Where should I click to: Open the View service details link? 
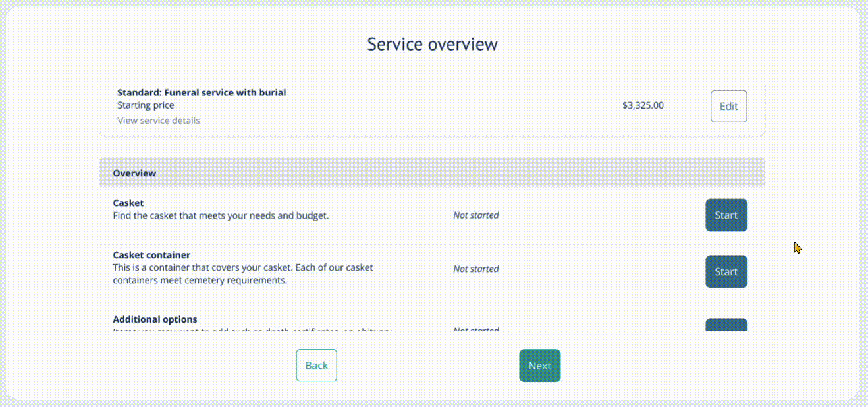(158, 121)
